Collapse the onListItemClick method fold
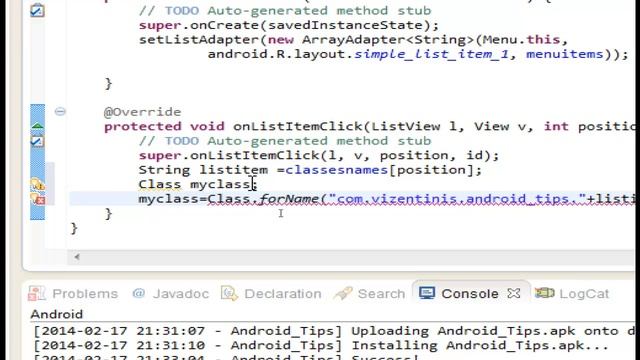 pos(60,111)
